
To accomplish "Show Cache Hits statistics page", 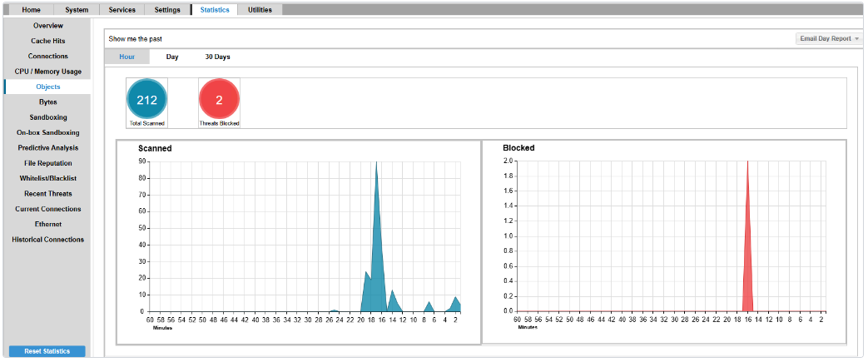I will click(47, 41).
